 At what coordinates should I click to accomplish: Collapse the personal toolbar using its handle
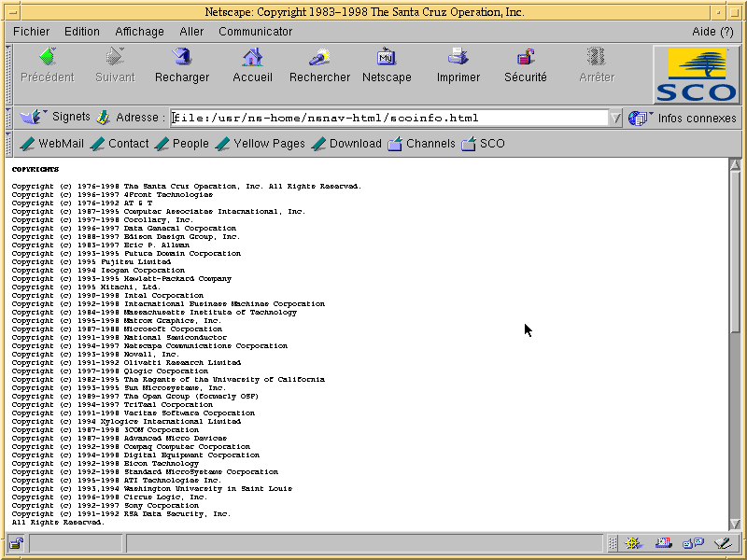click(8, 144)
